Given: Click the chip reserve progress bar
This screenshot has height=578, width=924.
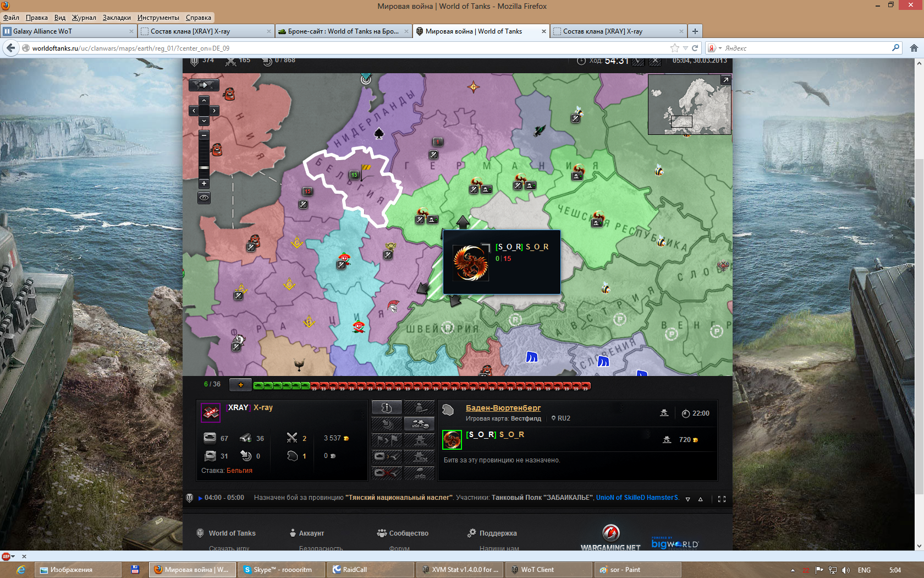Looking at the screenshot, I should coord(422,386).
